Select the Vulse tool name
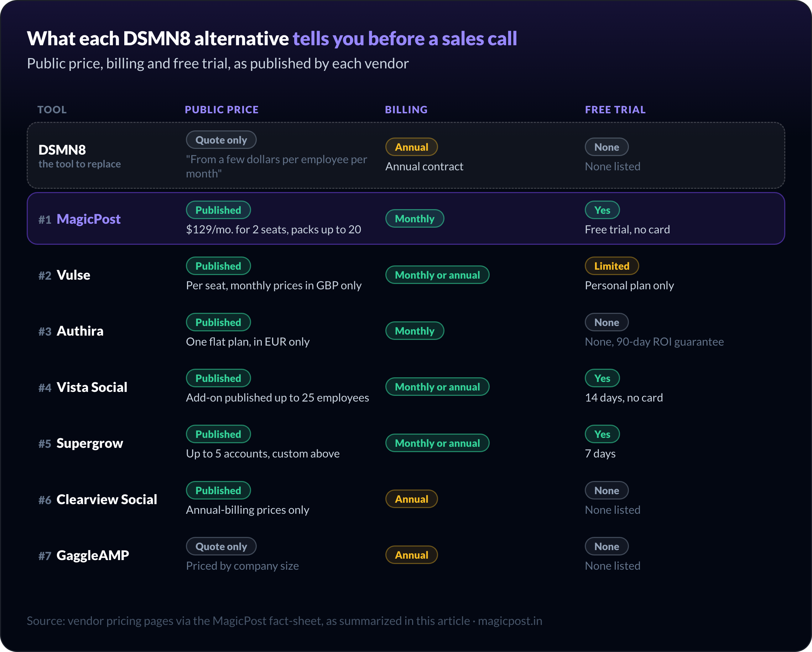The width and height of the screenshot is (812, 652). (73, 275)
